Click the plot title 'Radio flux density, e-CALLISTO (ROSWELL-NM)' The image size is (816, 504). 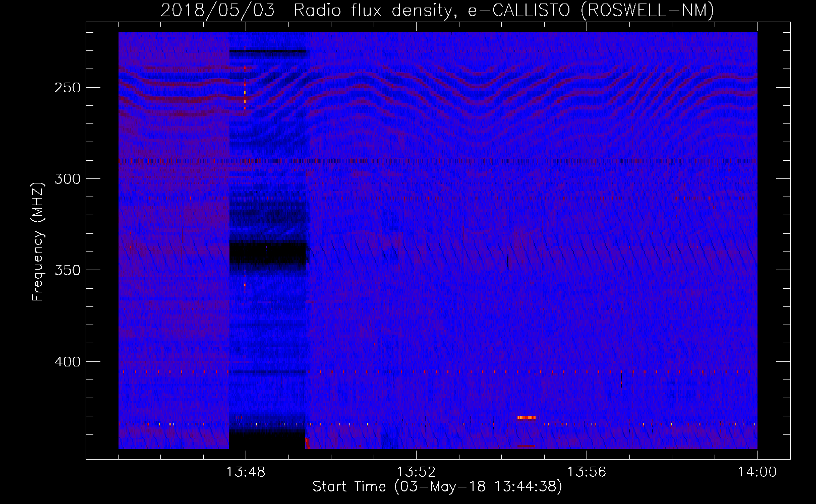pos(504,10)
